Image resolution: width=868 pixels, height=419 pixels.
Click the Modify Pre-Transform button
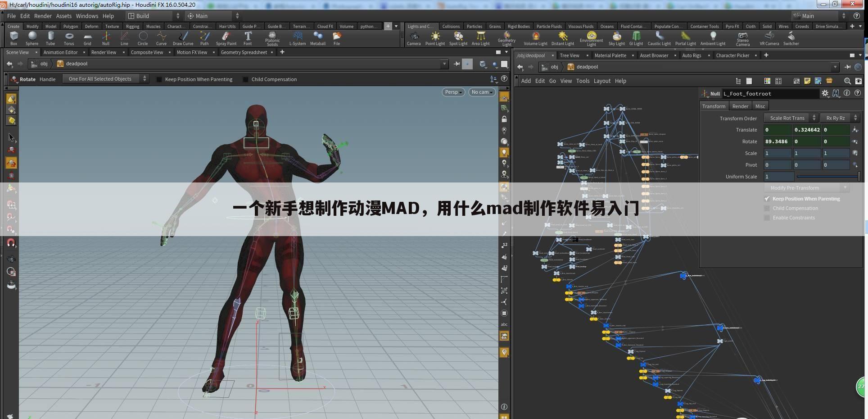[794, 188]
